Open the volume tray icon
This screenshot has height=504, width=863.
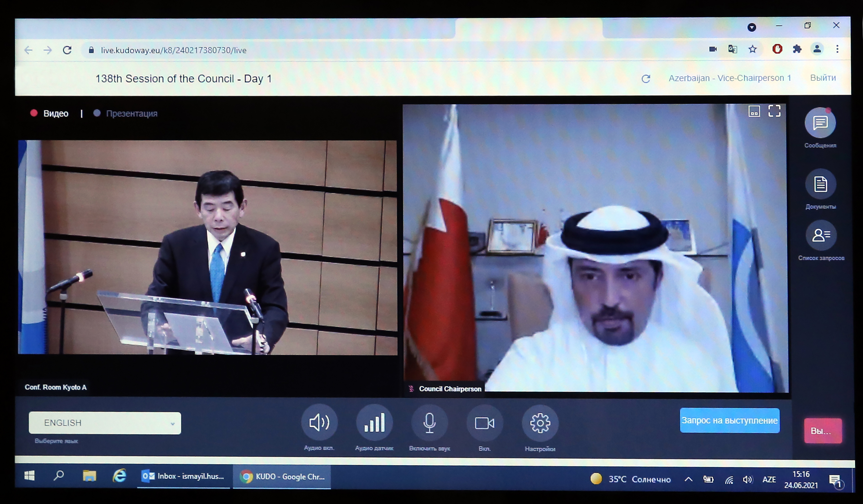tap(748, 480)
